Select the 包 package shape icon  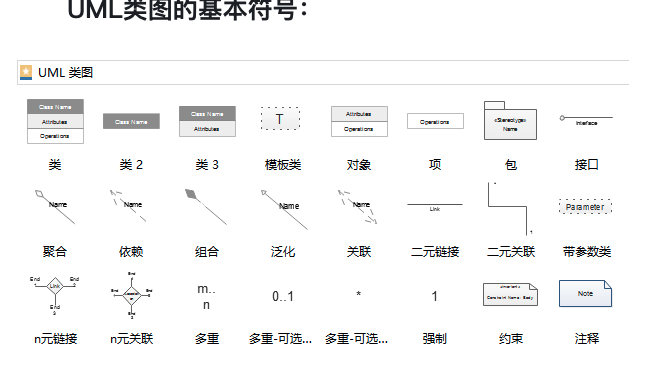510,121
